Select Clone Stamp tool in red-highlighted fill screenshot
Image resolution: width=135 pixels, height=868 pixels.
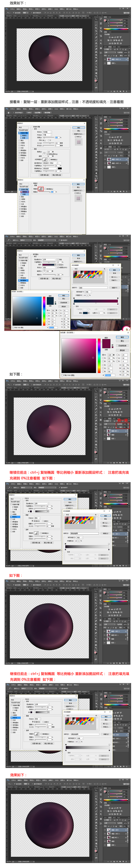click(96, 415)
